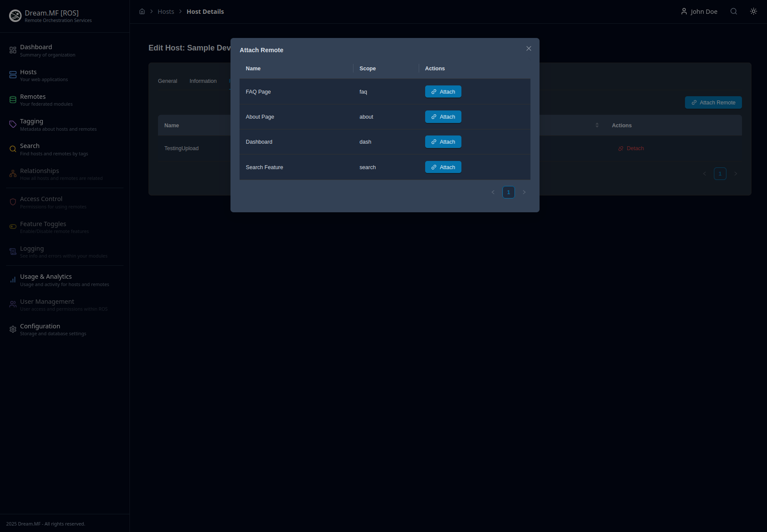Click the John Doe user profile

699,12
